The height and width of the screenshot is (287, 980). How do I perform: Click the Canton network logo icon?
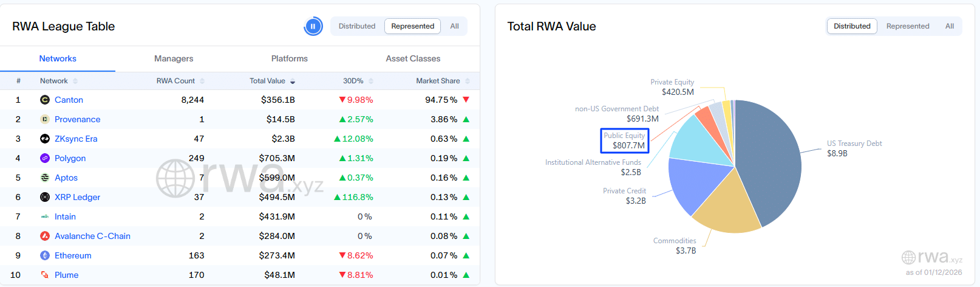[45, 100]
